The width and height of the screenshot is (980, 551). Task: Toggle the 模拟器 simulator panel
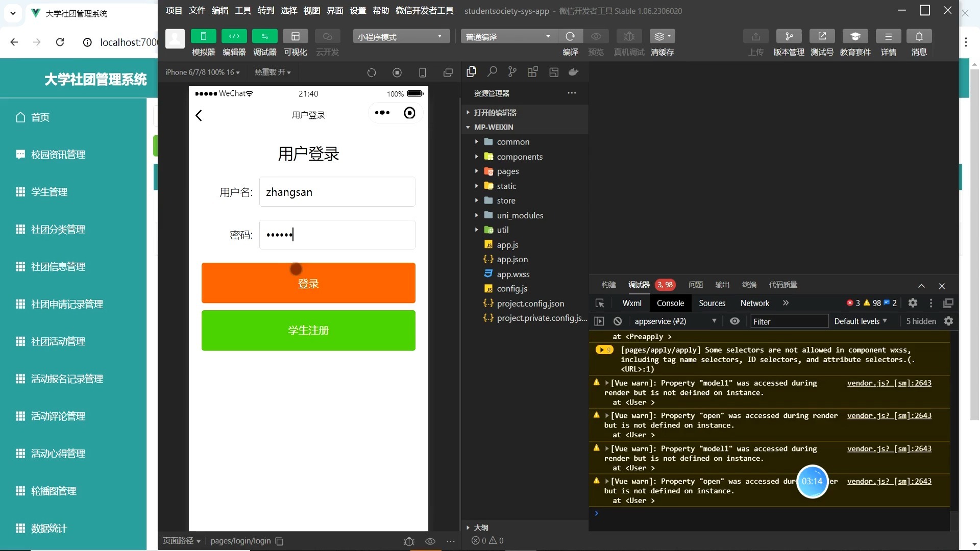pyautogui.click(x=204, y=36)
